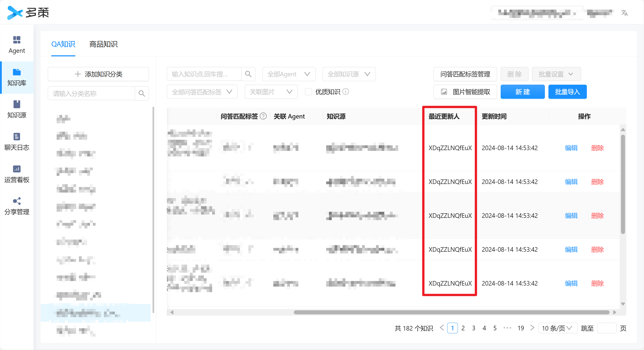Click 删除 in the second table row
Screen dimensions: 644x350
[597, 182]
